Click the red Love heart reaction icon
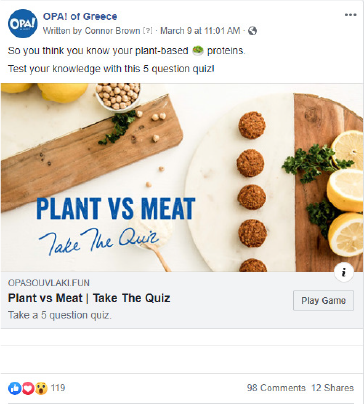Screen dimensions: 364x405 tap(28, 388)
